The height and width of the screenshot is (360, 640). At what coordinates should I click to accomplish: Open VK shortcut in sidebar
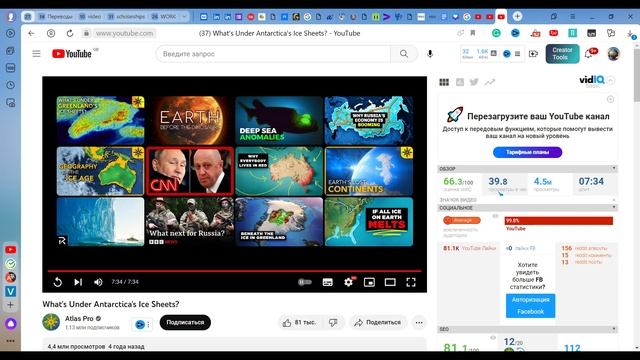[x=11, y=291]
